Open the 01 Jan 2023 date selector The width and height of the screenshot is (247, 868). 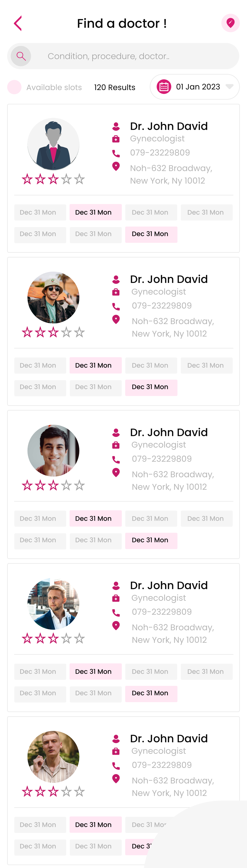point(198,87)
